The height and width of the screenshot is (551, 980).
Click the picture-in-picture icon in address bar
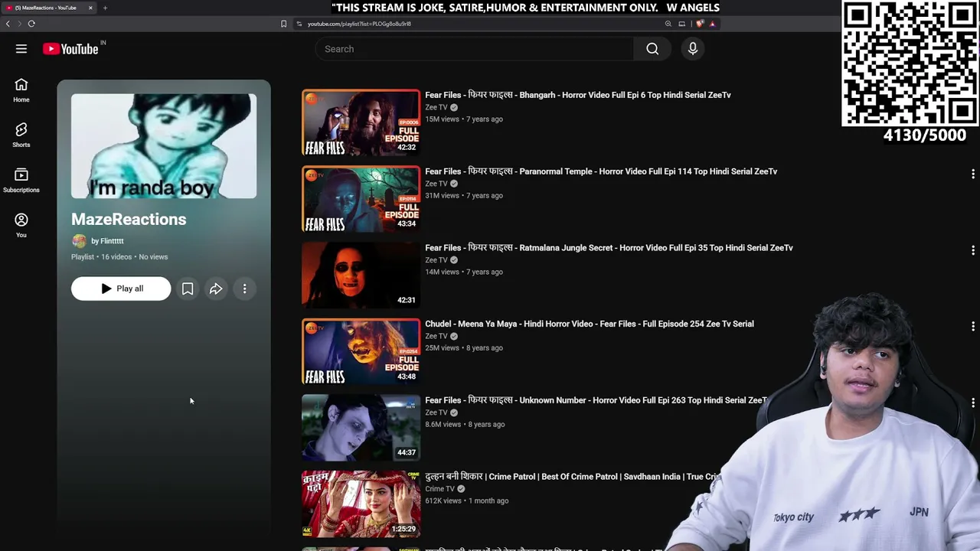click(x=682, y=24)
